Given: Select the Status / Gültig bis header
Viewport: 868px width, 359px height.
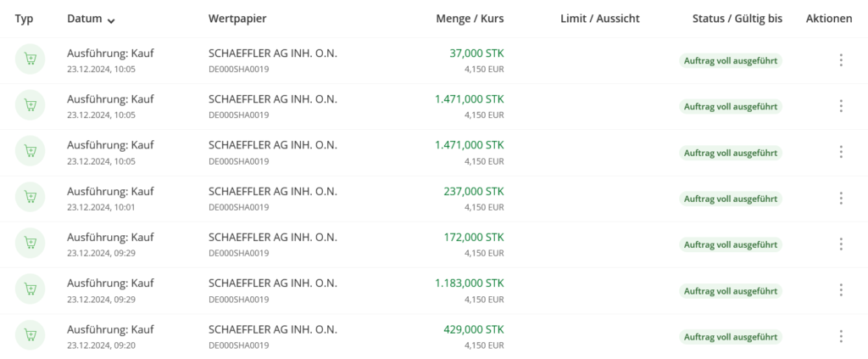Looking at the screenshot, I should (x=737, y=19).
